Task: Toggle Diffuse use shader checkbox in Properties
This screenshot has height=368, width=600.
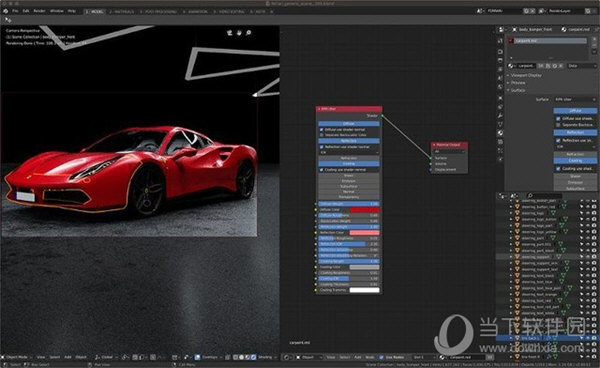Action: (x=558, y=119)
